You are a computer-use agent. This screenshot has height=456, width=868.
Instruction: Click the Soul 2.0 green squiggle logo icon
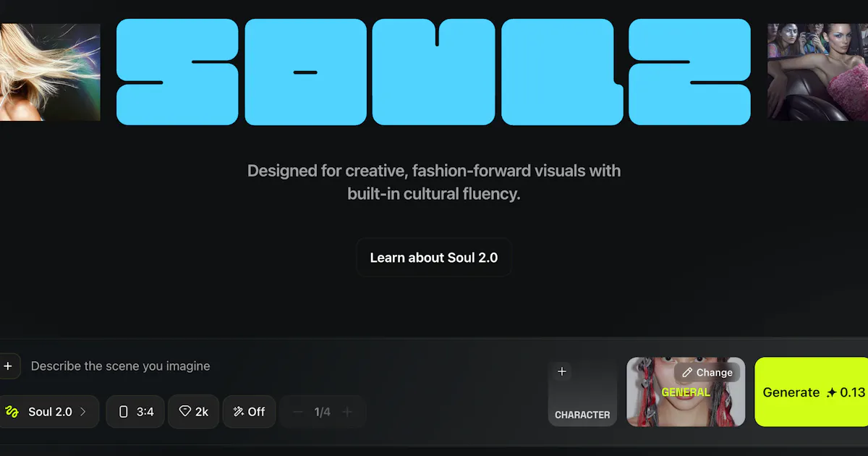coord(12,412)
